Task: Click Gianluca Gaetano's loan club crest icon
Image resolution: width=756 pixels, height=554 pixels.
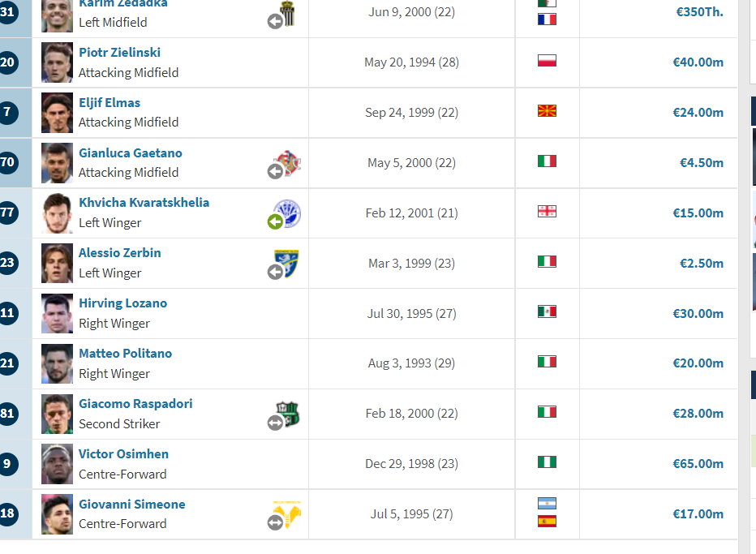Action: (x=287, y=163)
